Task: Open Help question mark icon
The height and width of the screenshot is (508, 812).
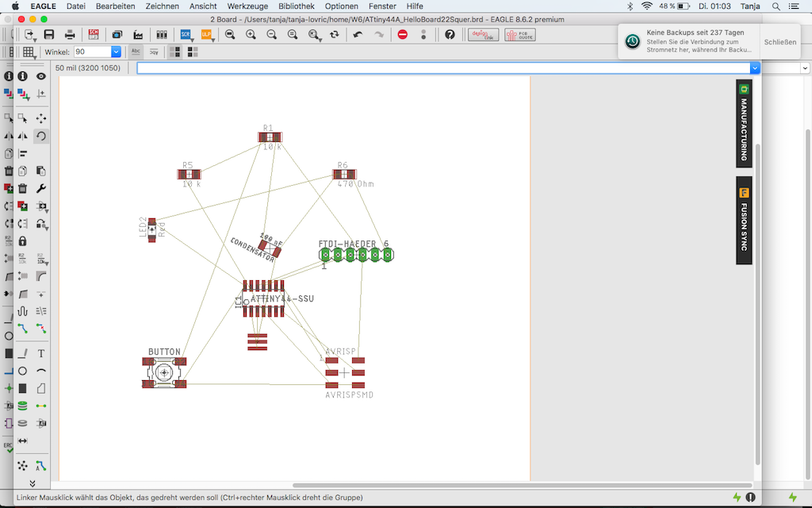Action: [450, 35]
